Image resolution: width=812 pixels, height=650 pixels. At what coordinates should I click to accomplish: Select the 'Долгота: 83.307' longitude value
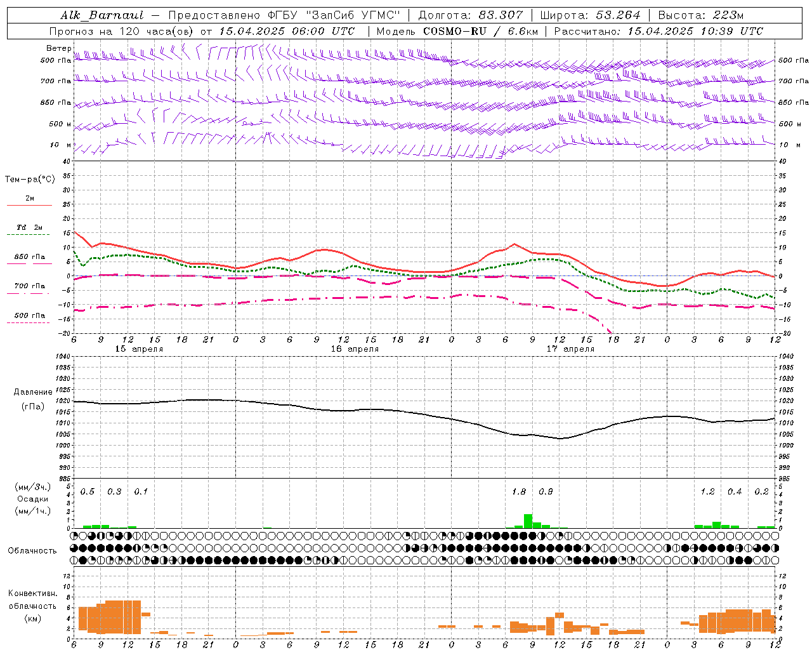pos(470,15)
